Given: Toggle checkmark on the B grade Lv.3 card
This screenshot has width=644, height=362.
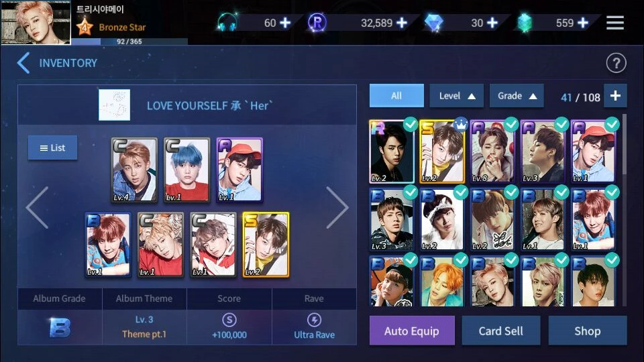Looking at the screenshot, I should (x=411, y=192).
